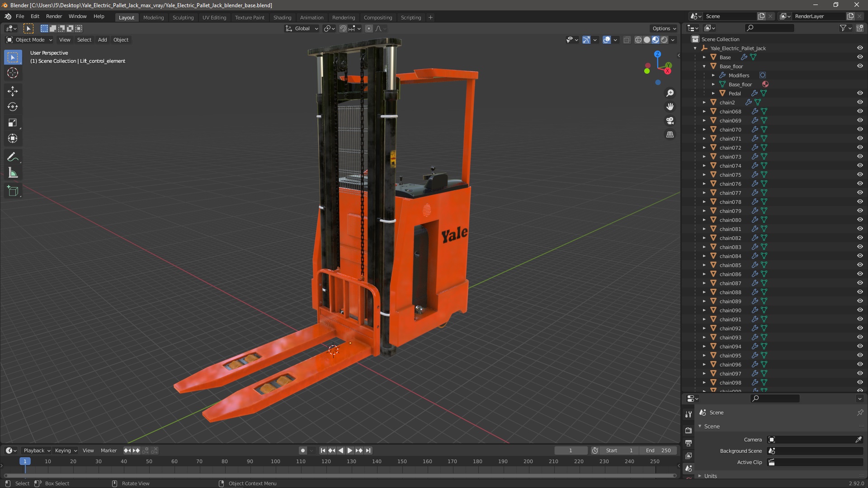
Task: Toggle X-ray mode in viewport header
Action: (627, 40)
